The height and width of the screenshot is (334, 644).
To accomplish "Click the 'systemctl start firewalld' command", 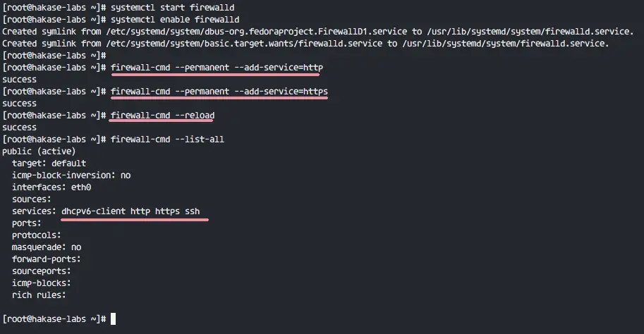I will 173,7.
